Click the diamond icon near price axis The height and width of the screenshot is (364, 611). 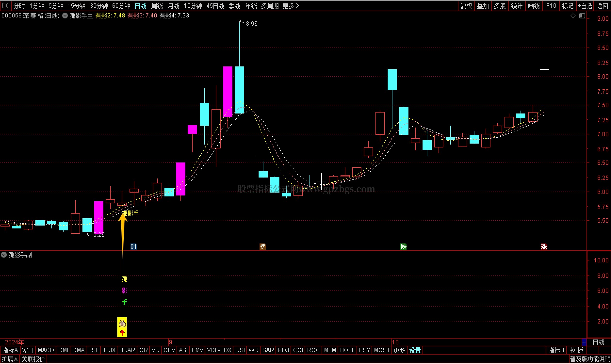click(x=573, y=16)
